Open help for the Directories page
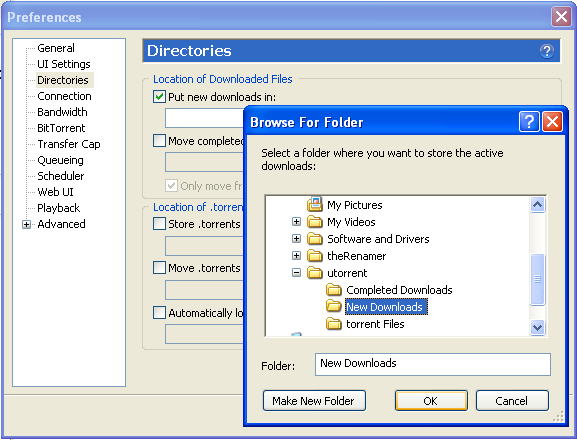The height and width of the screenshot is (440, 577). point(547,51)
